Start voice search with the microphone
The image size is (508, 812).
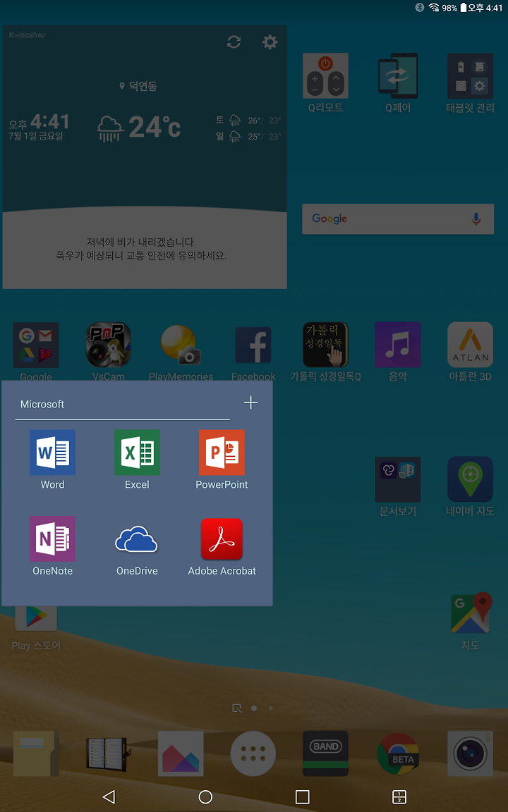point(476,219)
